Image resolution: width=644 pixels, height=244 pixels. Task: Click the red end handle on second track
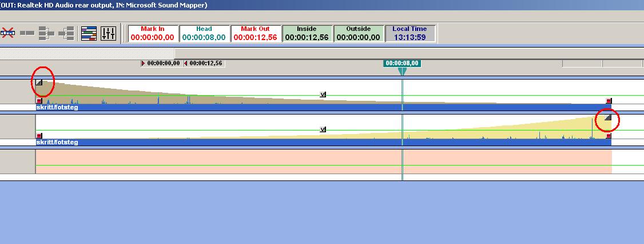(609, 136)
